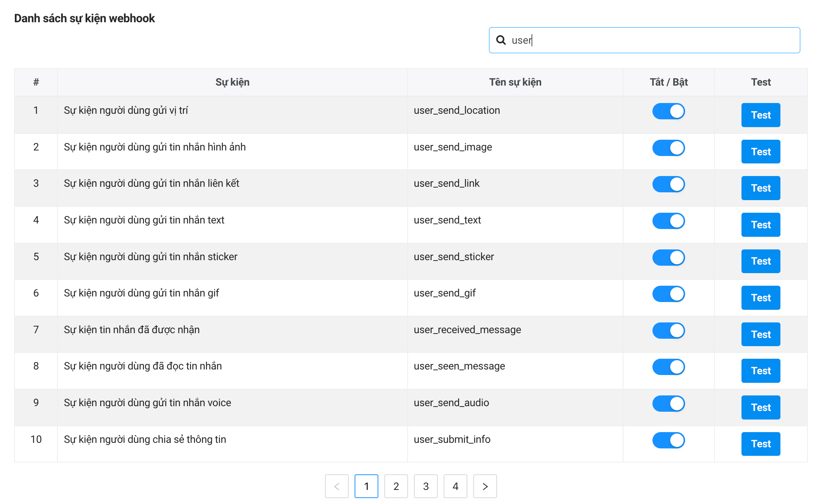
Task: Click Test button for user_send_location
Action: pyautogui.click(x=760, y=115)
